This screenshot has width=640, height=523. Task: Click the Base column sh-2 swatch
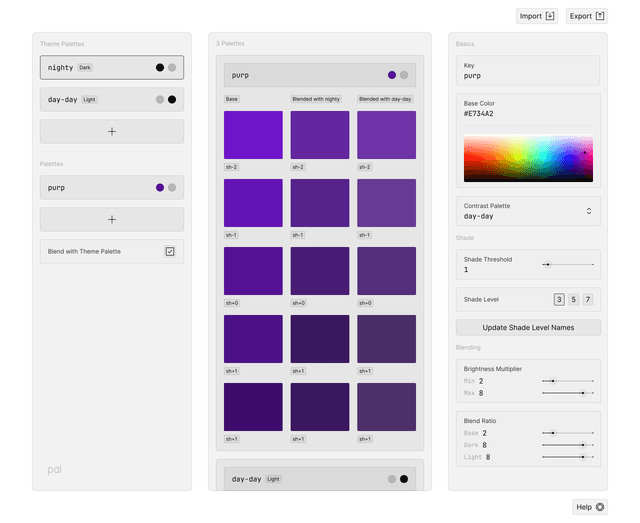tap(253, 135)
